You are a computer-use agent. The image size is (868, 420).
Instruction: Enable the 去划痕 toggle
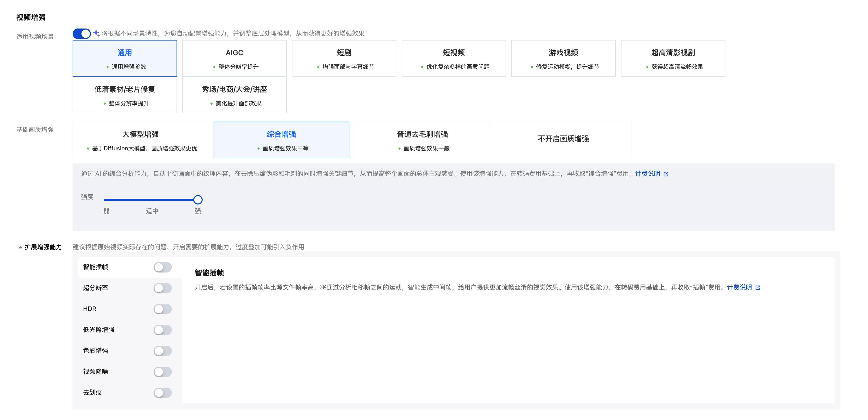(162, 393)
